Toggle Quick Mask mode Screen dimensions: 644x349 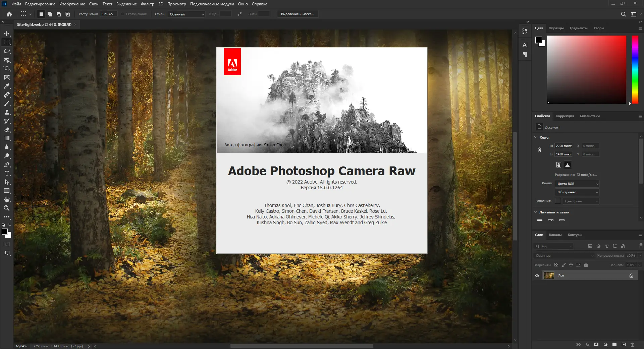[x=7, y=244]
